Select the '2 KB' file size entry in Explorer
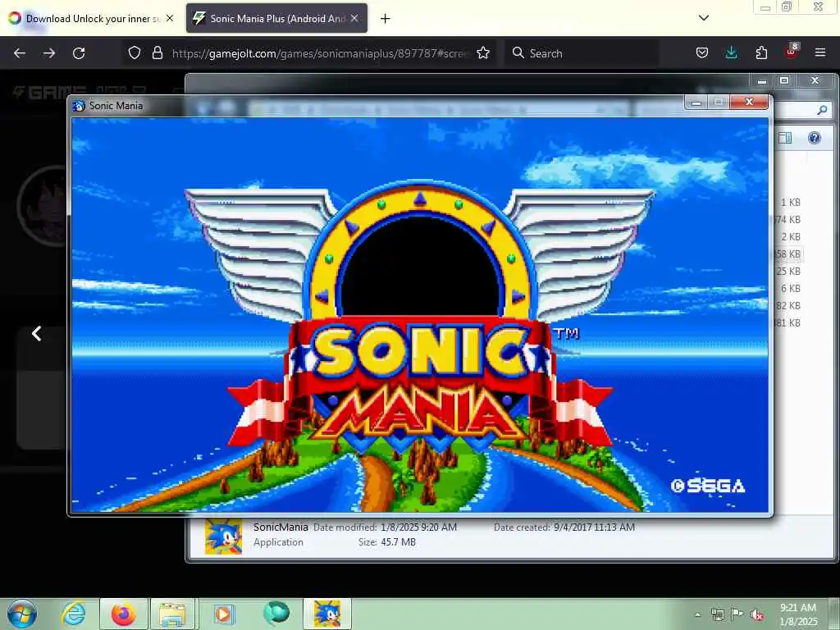This screenshot has height=630, width=840. coord(790,237)
